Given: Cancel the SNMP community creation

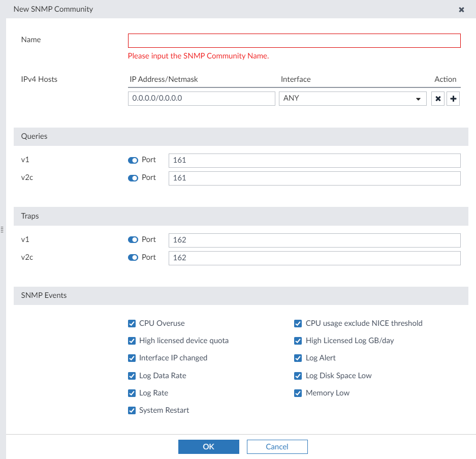Looking at the screenshot, I should (277, 446).
